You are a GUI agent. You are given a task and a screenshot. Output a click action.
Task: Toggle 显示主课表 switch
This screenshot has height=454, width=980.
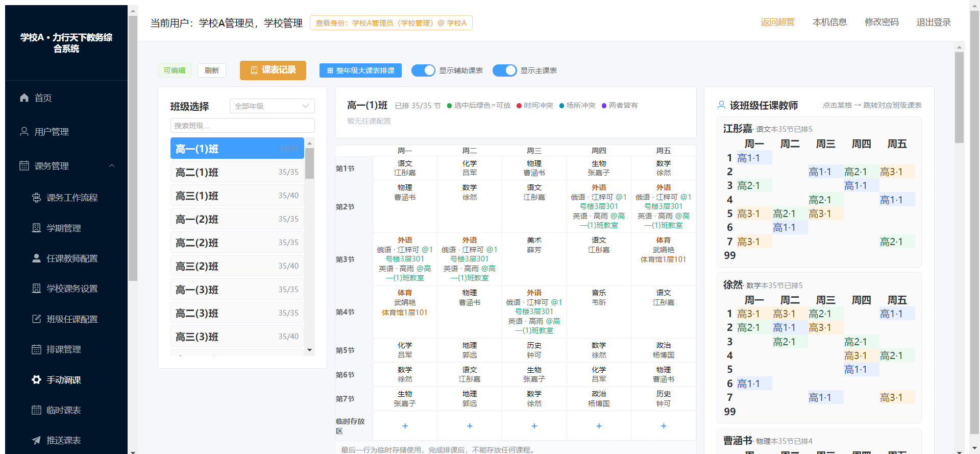click(x=504, y=70)
